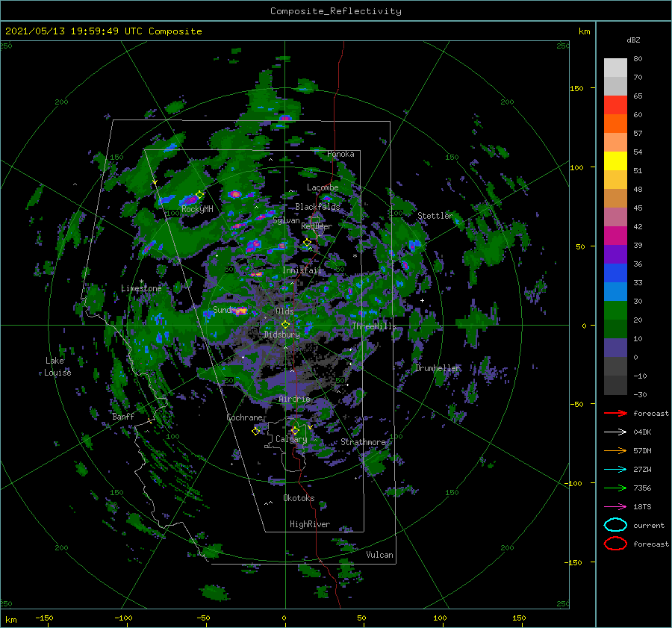This screenshot has width=672, height=628.
Task: Click the dBZ legend heading
Action: 633,40
